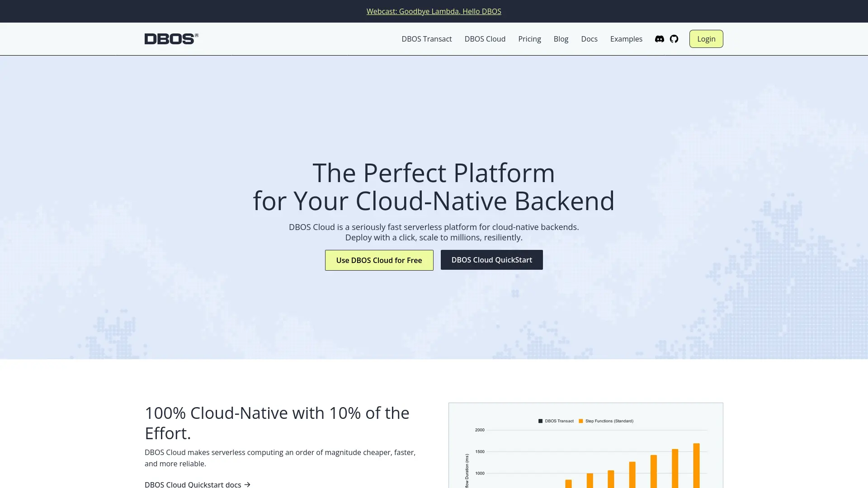Open the GitHub icon link
Image resolution: width=868 pixels, height=488 pixels.
[674, 39]
